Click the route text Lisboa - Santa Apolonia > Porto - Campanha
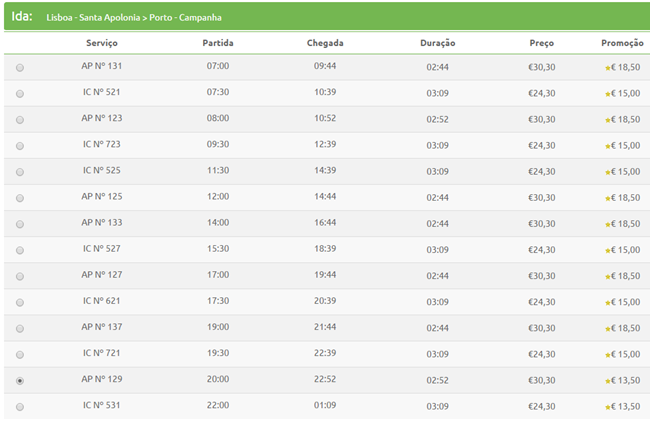650x422 pixels. click(134, 17)
